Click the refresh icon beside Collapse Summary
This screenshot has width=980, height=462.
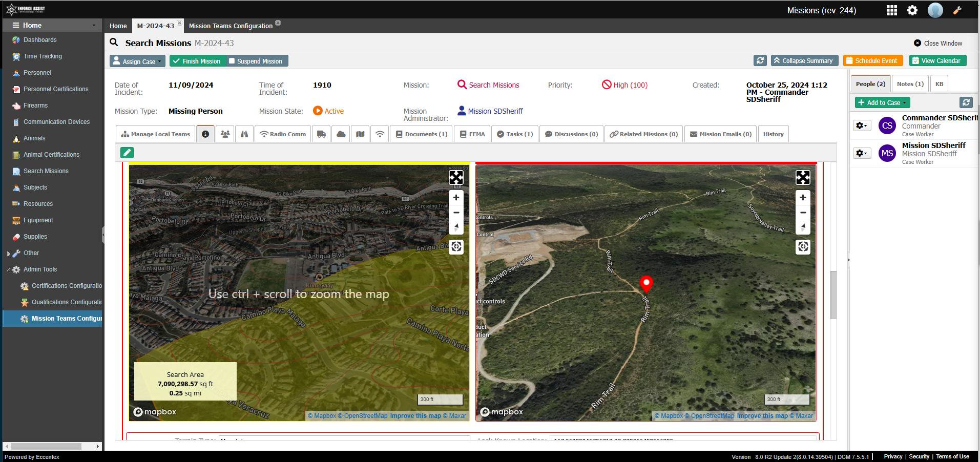click(x=760, y=60)
